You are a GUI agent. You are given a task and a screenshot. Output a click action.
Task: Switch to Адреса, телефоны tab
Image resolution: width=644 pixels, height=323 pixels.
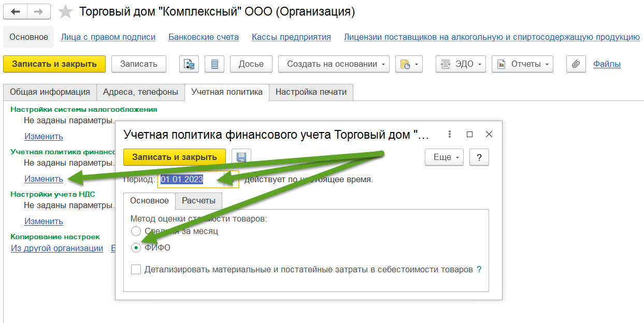(x=140, y=92)
